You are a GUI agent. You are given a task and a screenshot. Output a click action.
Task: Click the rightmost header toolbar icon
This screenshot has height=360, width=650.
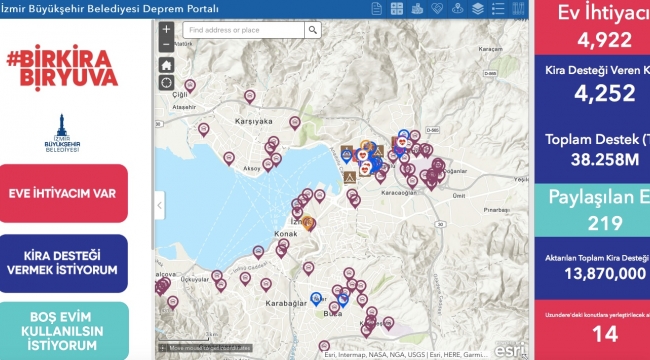[518, 9]
